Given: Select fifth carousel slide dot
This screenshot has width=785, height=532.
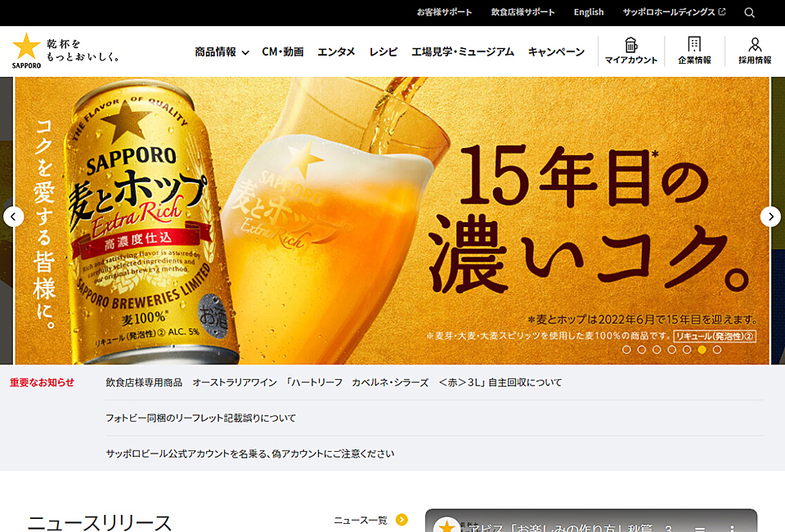Looking at the screenshot, I should tap(687, 350).
